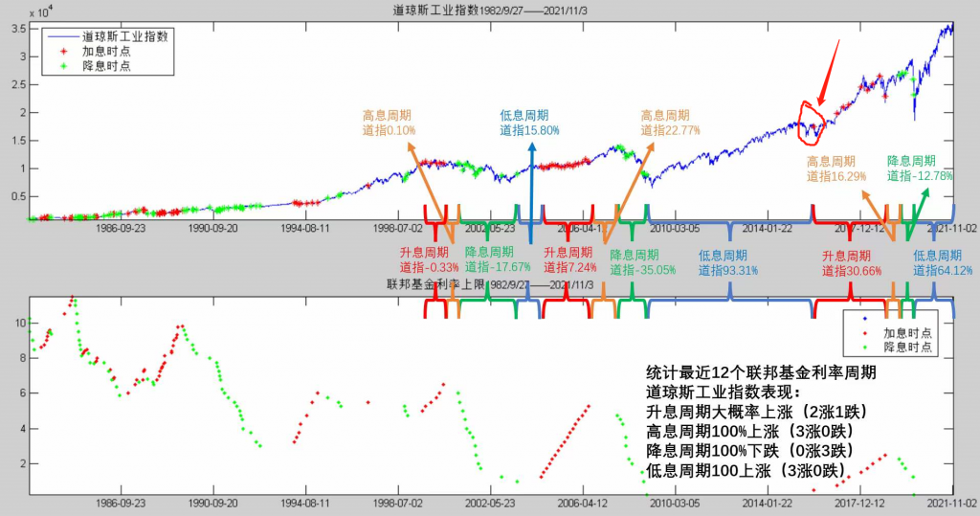The width and height of the screenshot is (980, 516).
Task: Click '1990-09-20' on the upper chart x-axis
Action: click(213, 228)
